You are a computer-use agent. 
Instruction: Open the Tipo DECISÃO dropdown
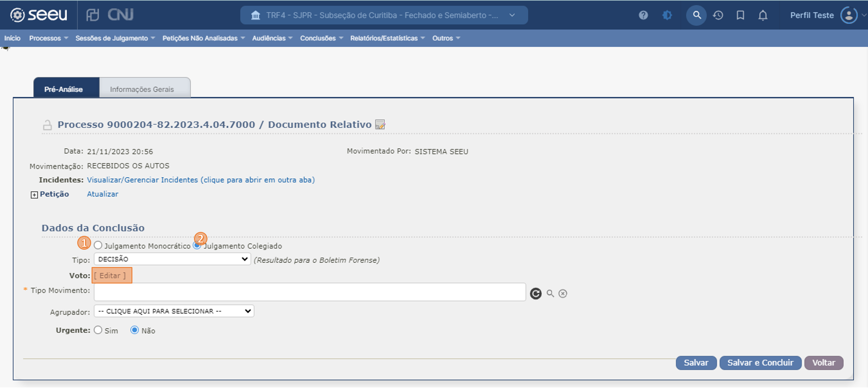click(172, 259)
